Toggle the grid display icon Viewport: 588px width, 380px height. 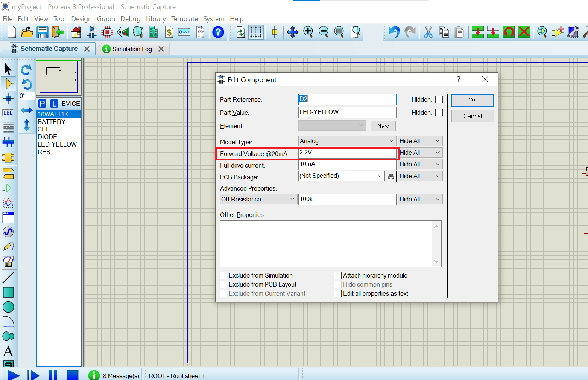point(256,32)
